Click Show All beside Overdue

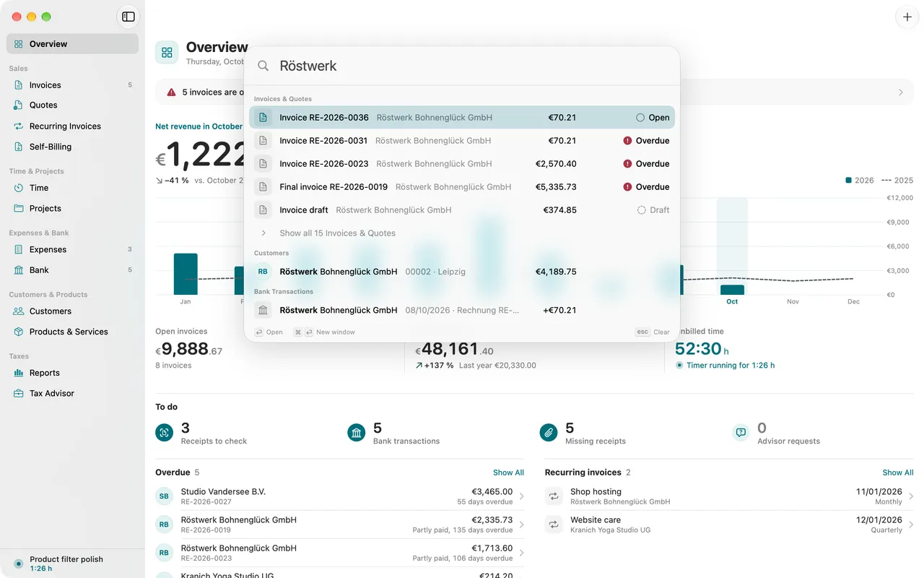(508, 473)
